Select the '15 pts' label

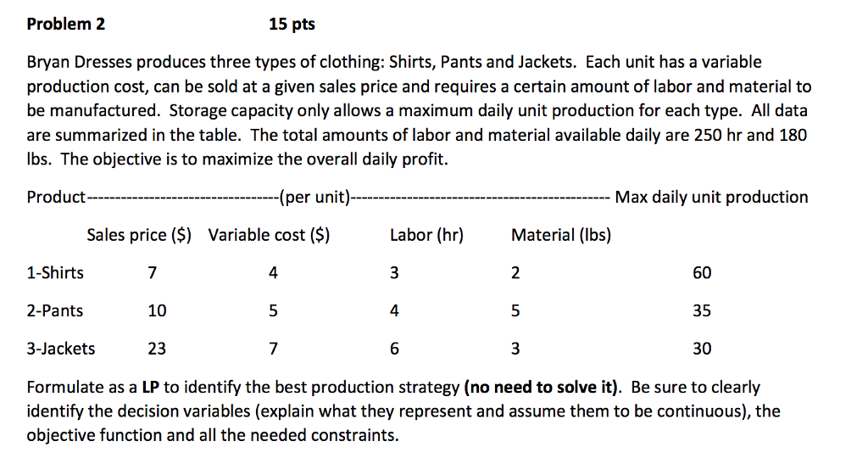(292, 25)
